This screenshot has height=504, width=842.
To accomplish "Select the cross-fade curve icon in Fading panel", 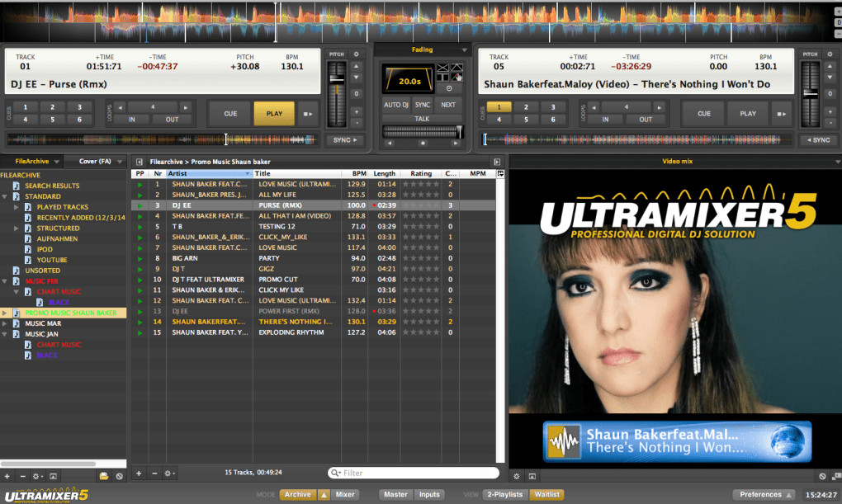I will click(x=442, y=68).
